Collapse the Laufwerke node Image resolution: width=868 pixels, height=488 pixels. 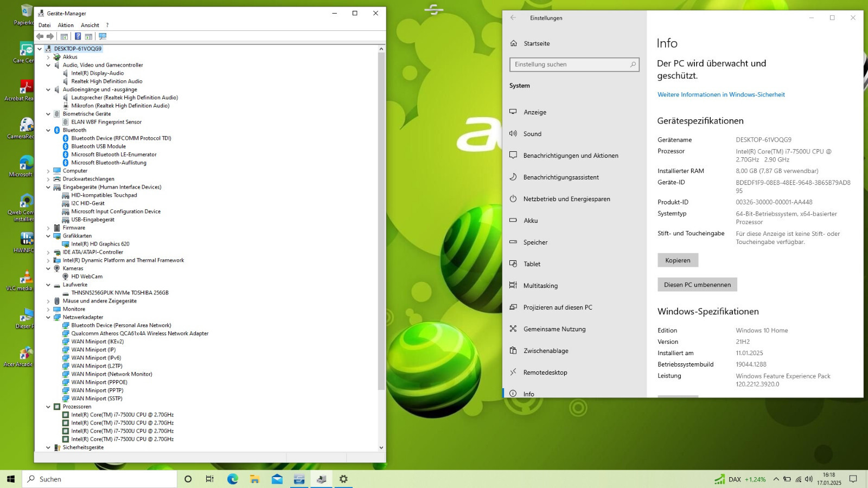[48, 285]
